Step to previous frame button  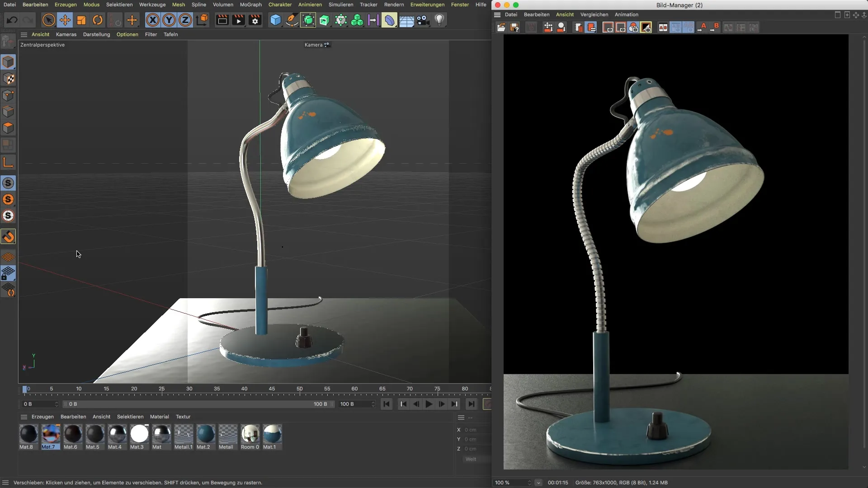[x=416, y=404]
